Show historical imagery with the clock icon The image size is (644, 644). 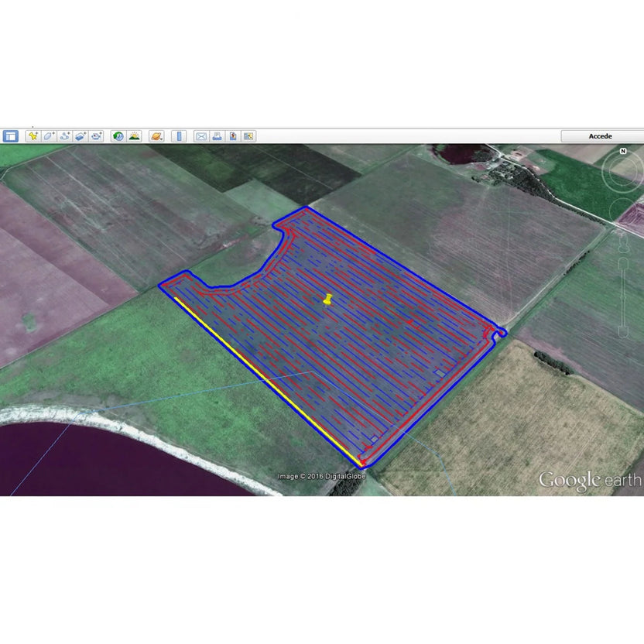tap(118, 136)
